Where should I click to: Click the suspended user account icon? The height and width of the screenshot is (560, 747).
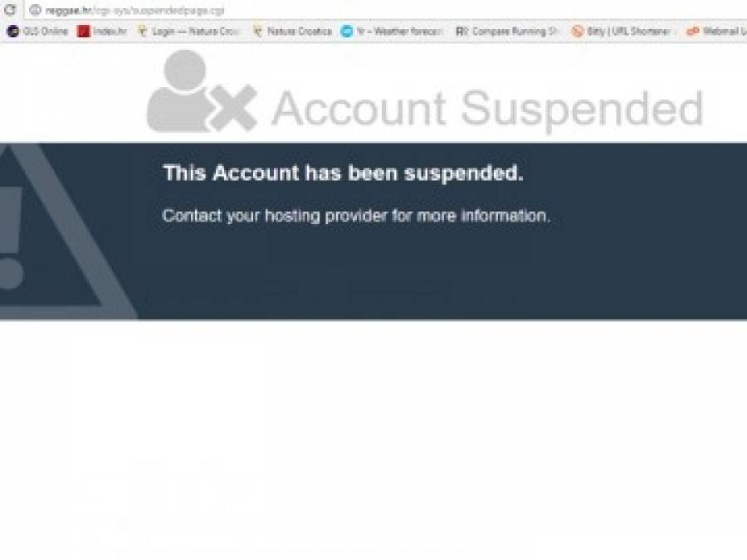tap(202, 91)
